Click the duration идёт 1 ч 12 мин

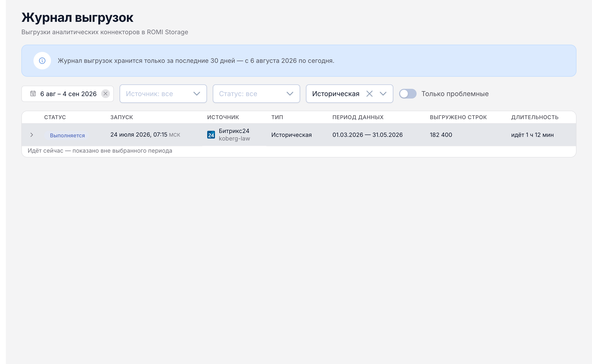[x=533, y=135]
